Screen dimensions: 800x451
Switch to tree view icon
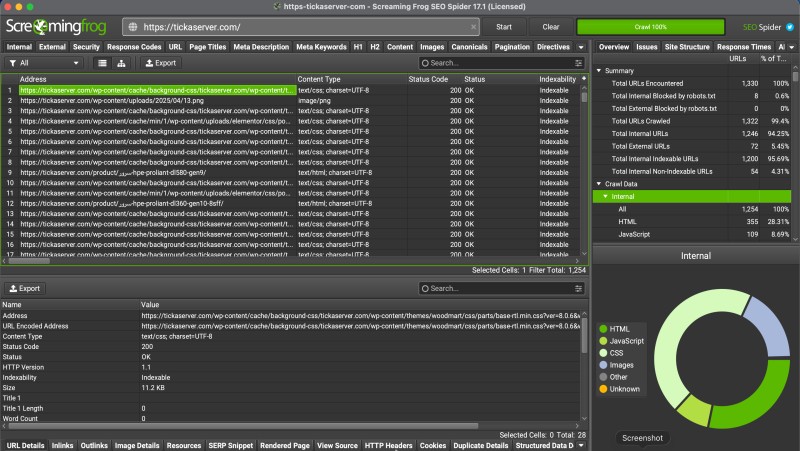pos(121,63)
